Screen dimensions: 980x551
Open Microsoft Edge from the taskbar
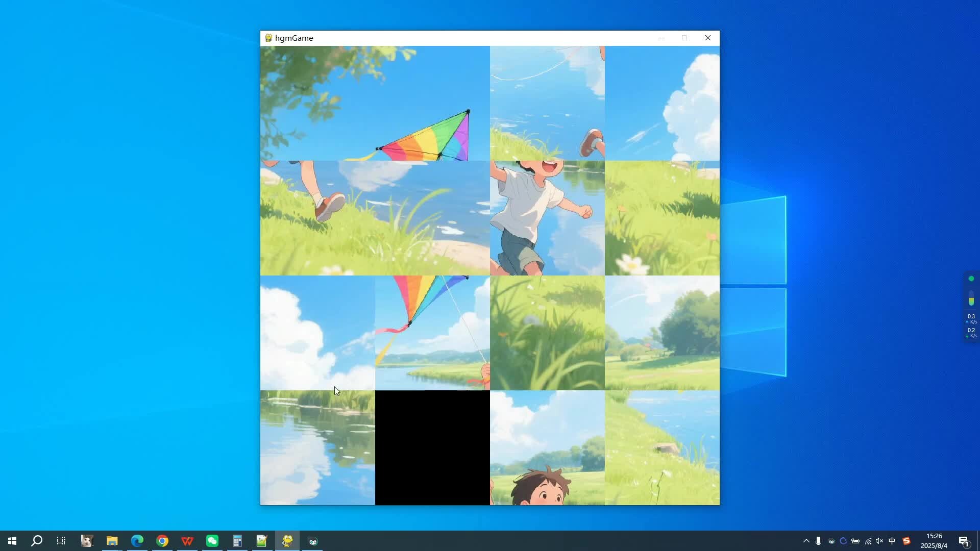137,541
